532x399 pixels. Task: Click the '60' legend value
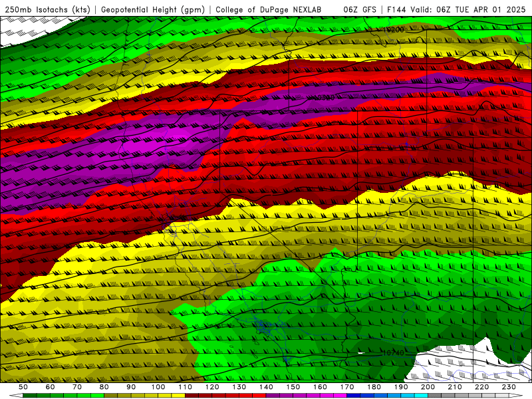pyautogui.click(x=50, y=387)
